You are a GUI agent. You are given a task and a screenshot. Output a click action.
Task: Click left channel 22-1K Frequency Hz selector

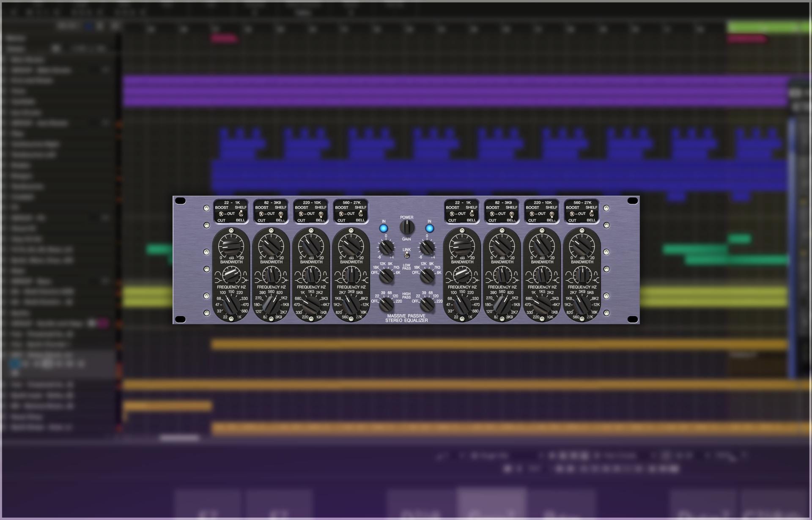pos(231,304)
